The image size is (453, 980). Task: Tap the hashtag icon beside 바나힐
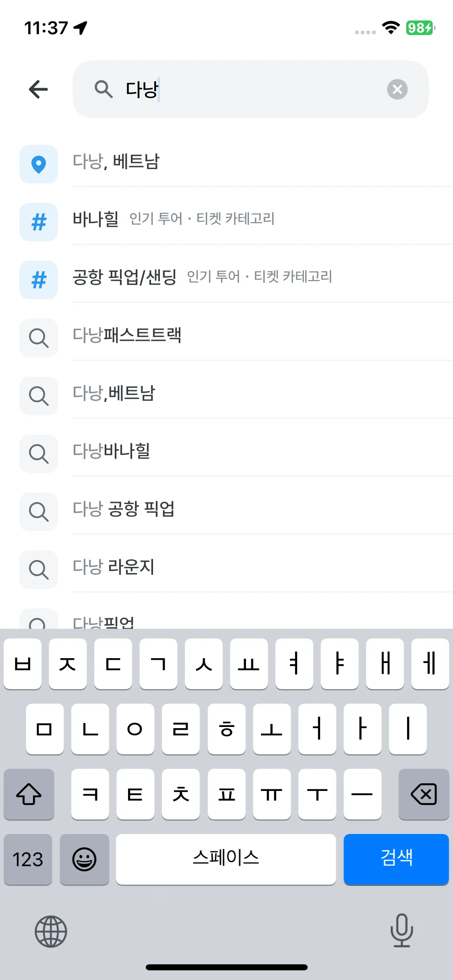(x=39, y=222)
